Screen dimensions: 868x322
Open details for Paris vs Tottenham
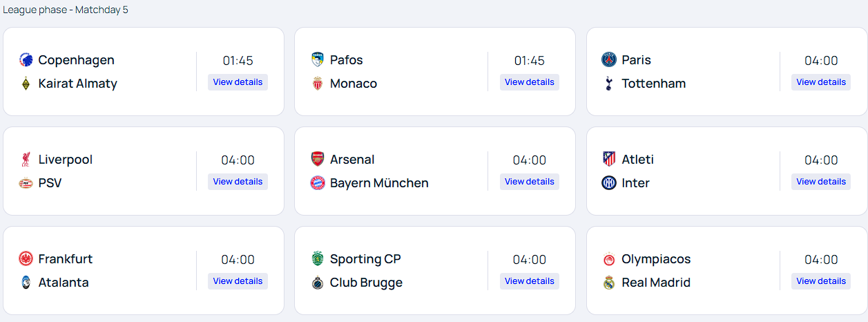(x=820, y=82)
